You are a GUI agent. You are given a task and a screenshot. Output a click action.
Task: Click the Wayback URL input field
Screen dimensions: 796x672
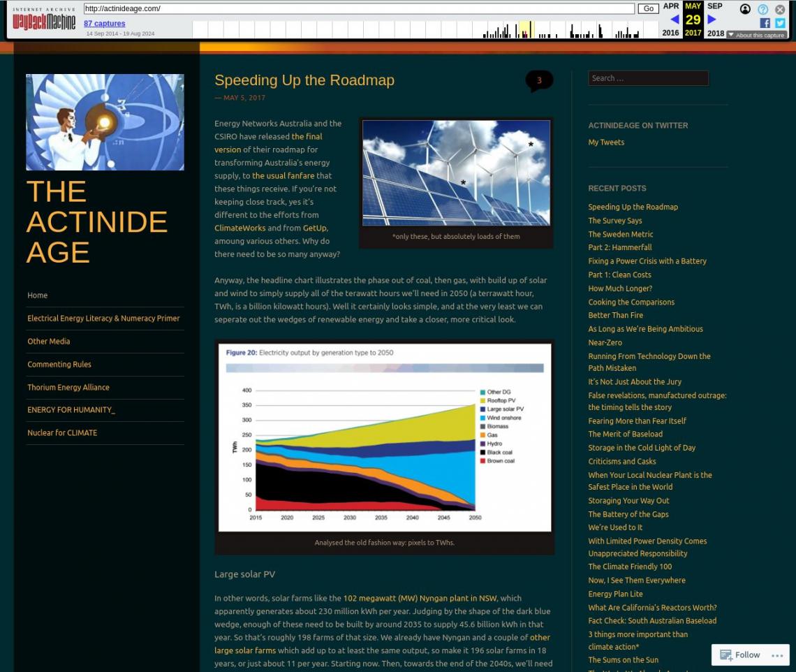tap(359, 8)
